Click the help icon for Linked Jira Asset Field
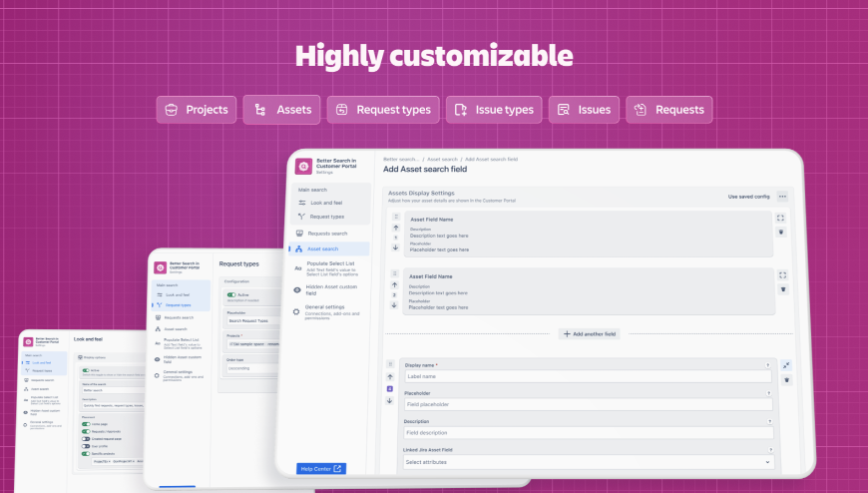868x493 pixels. click(770, 450)
